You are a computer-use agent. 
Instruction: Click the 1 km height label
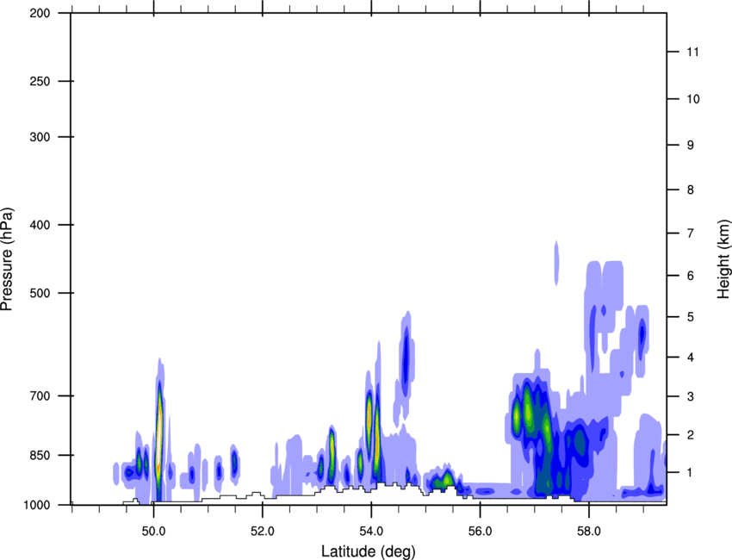tap(691, 473)
